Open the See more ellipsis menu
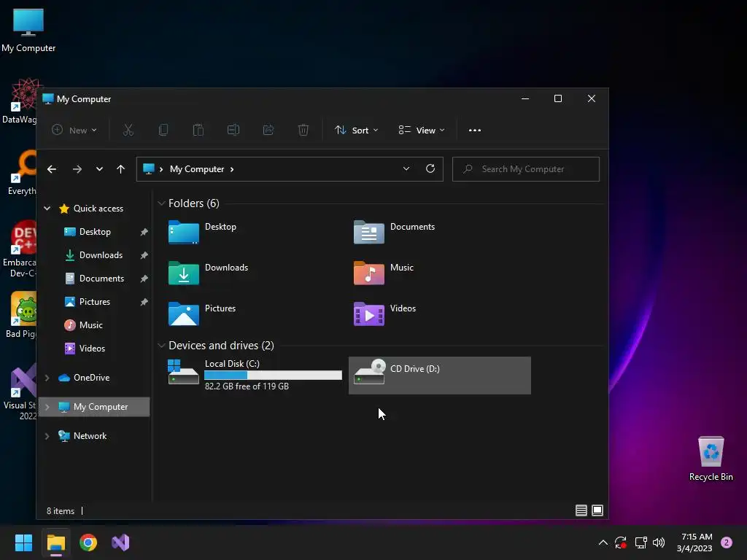Screen dimensions: 747x560 pos(474,130)
